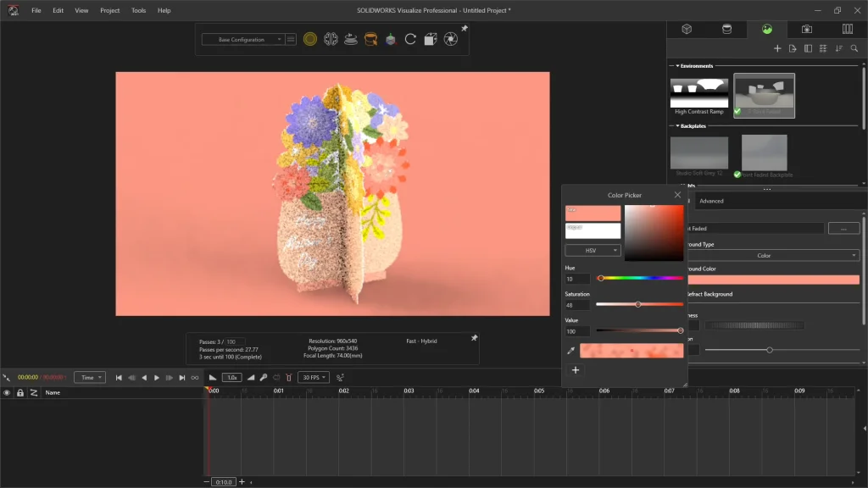Open the HSV color mode dropdown
Screen dimensions: 868x488
coord(593,251)
